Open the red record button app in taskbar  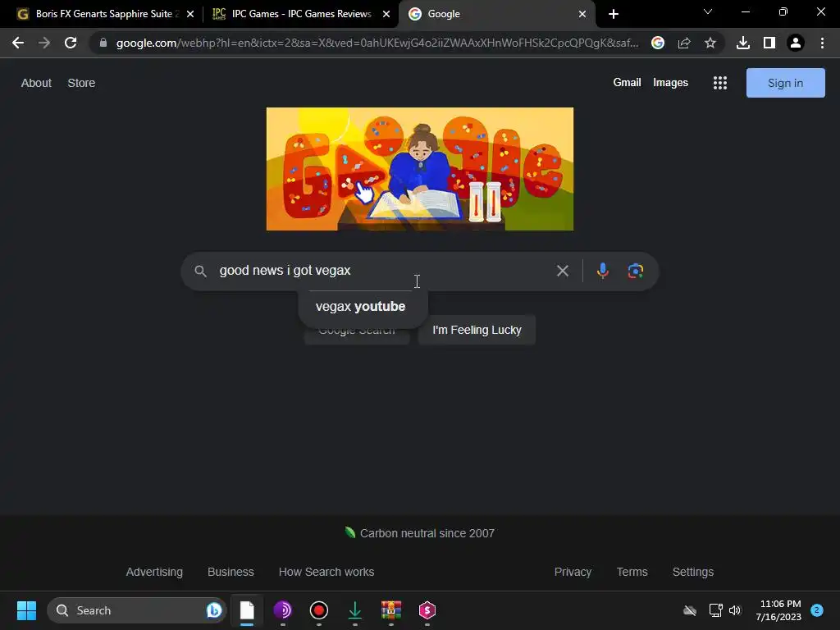[x=319, y=610]
